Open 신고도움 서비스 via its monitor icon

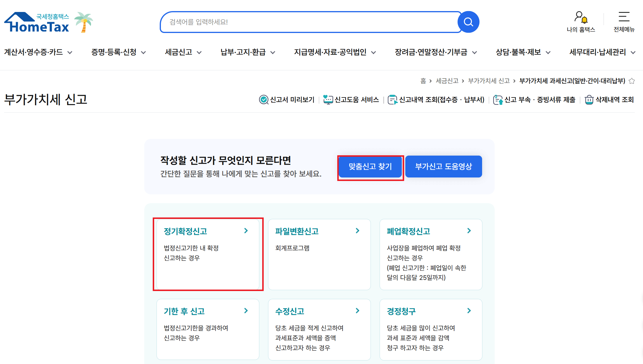[329, 100]
